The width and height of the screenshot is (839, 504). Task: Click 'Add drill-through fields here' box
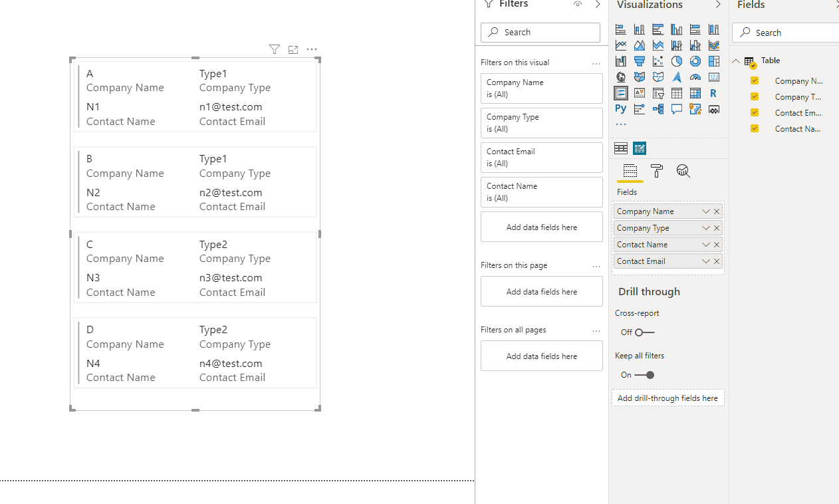(668, 398)
